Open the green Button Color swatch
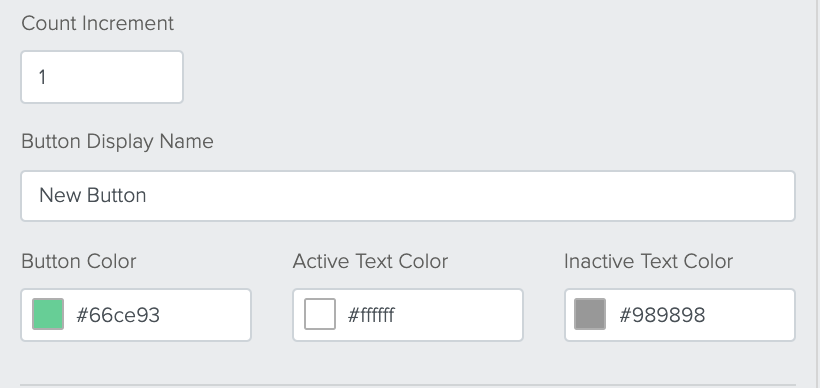 48,314
